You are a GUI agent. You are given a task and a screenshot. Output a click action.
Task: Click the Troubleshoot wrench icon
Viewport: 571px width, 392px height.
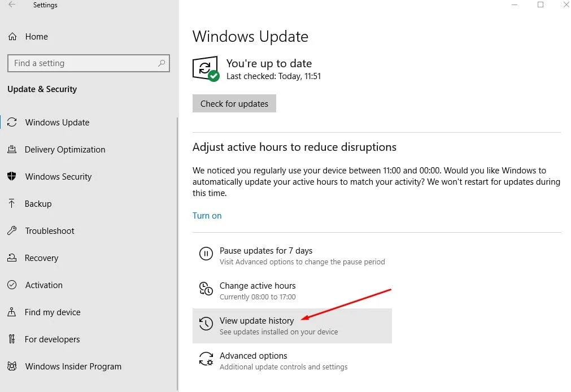click(x=12, y=231)
